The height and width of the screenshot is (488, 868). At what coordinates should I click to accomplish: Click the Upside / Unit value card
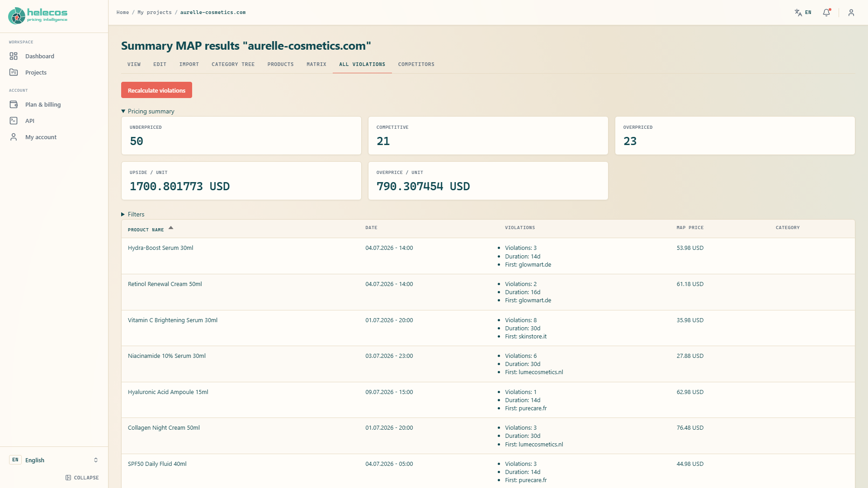tap(241, 181)
